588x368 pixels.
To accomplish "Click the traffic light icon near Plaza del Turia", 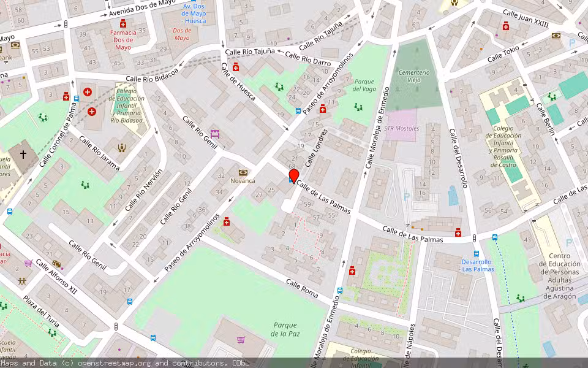I will 116,327.
